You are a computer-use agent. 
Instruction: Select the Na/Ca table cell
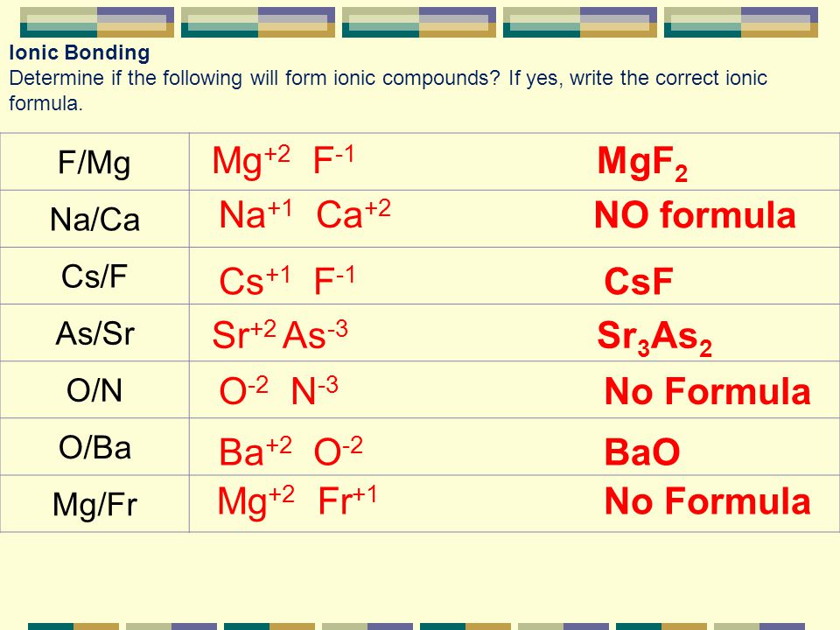click(94, 219)
